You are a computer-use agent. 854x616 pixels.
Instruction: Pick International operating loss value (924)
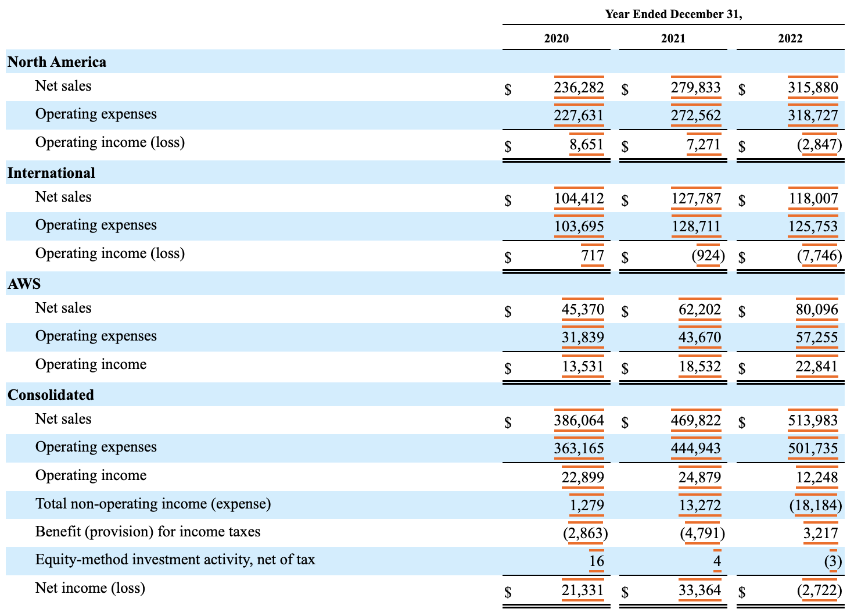tap(708, 255)
